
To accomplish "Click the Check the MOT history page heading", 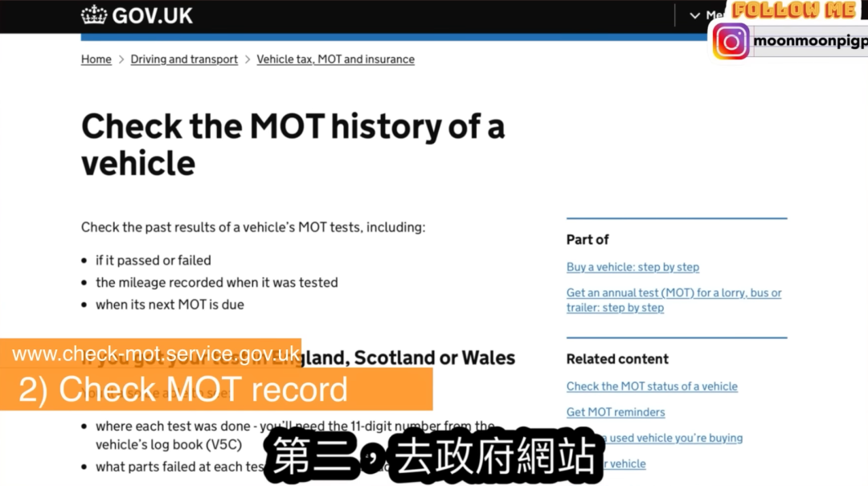I will tap(293, 145).
